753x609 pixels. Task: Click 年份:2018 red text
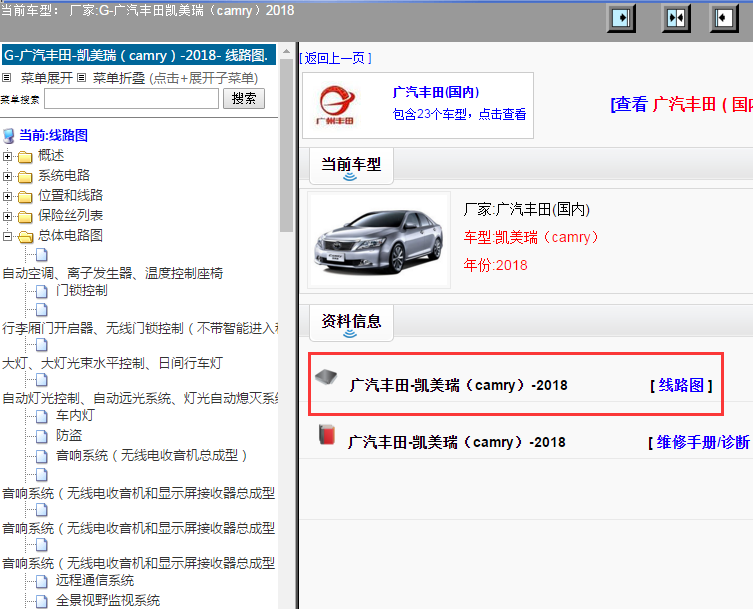click(x=495, y=265)
